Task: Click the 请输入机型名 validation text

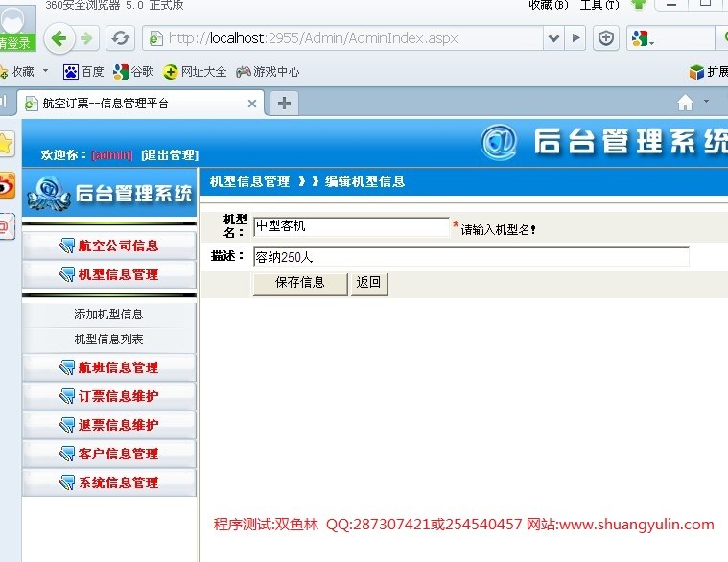Action: point(498,230)
